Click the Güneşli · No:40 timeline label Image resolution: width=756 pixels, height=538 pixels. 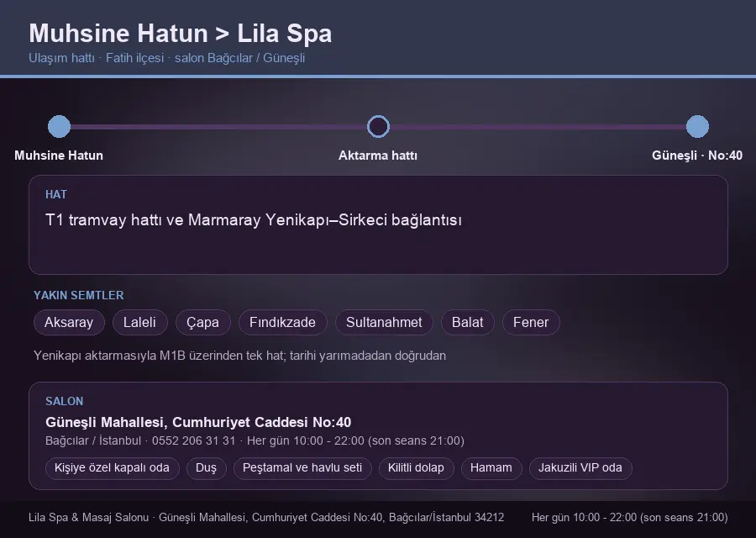(x=697, y=156)
